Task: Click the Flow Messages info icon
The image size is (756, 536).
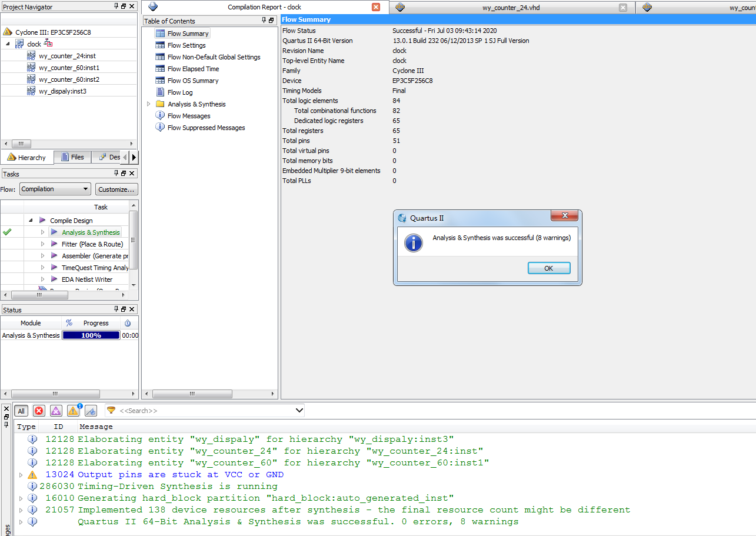Action: click(160, 116)
